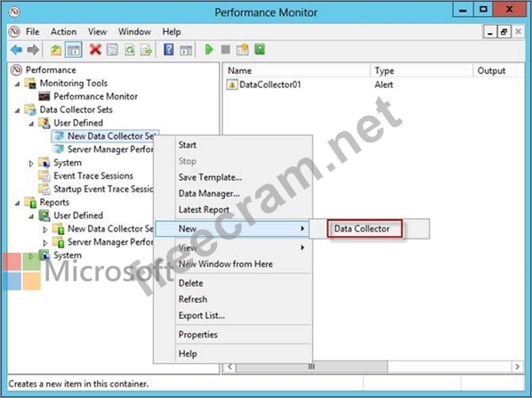The width and height of the screenshot is (532, 398).
Task: Click the horizontal scrollbar right arrow
Action: [517, 367]
